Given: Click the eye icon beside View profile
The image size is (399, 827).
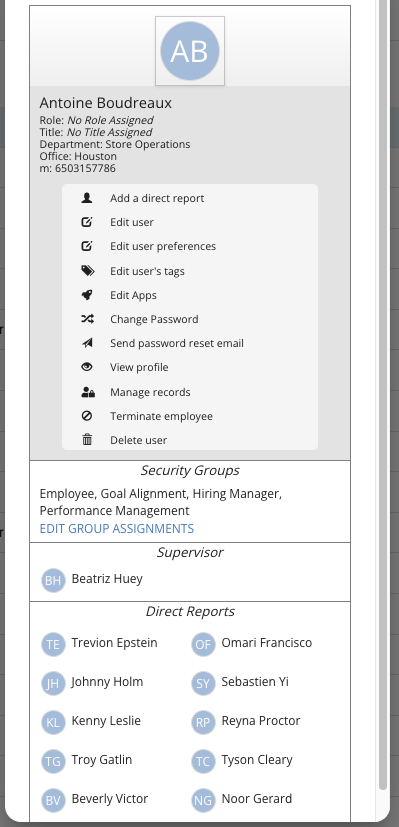Looking at the screenshot, I should point(87,367).
